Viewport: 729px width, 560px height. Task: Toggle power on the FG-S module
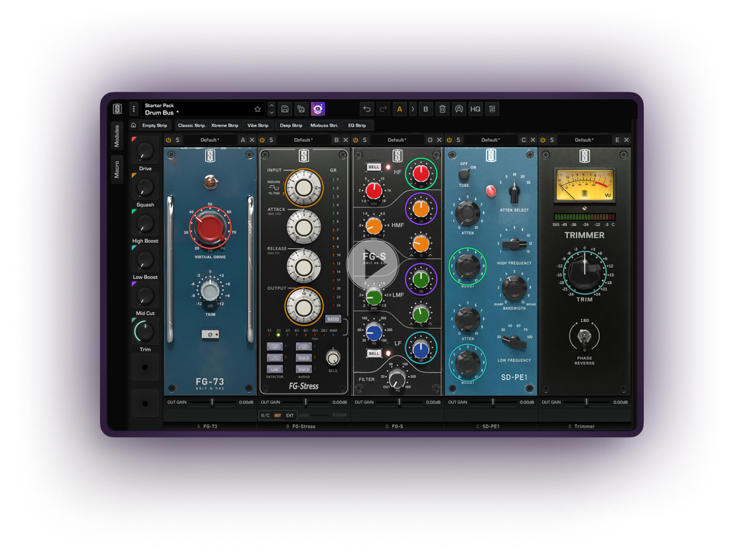pos(356,140)
